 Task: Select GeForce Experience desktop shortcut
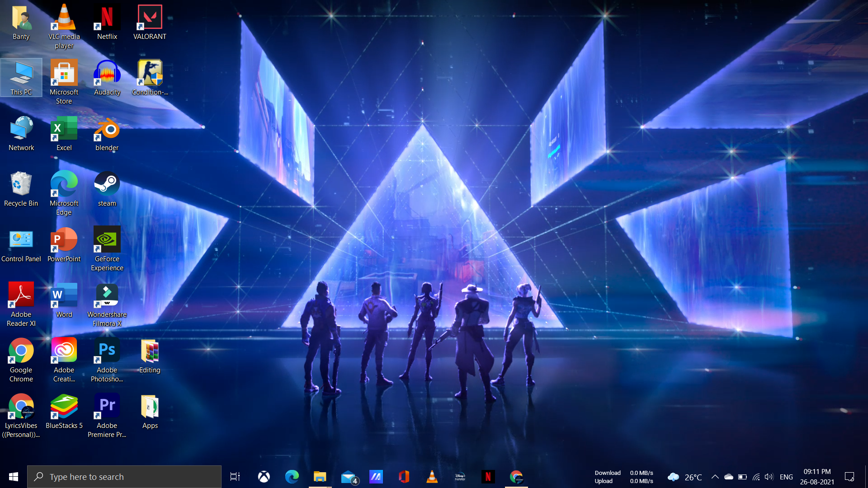107,249
